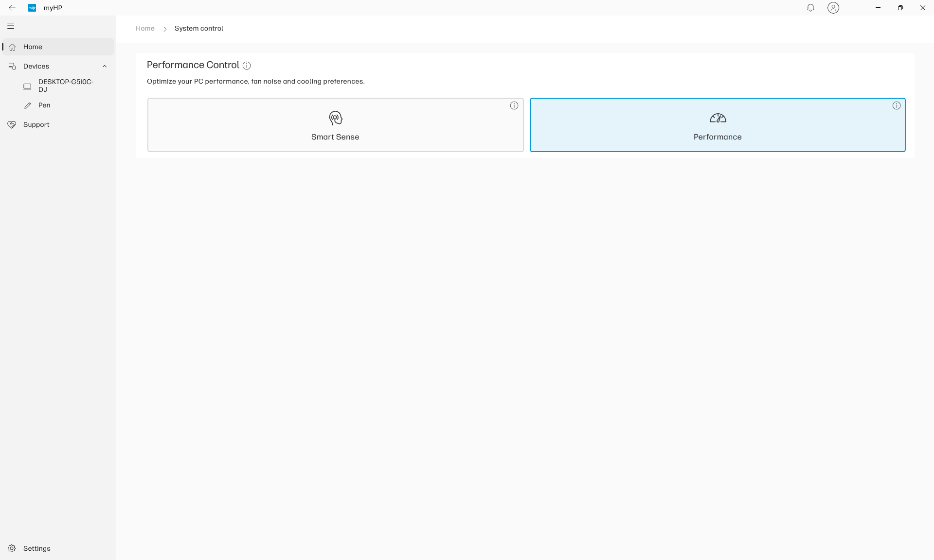Open info icon on Performance card
Viewport: 934px width, 560px height.
(x=897, y=105)
